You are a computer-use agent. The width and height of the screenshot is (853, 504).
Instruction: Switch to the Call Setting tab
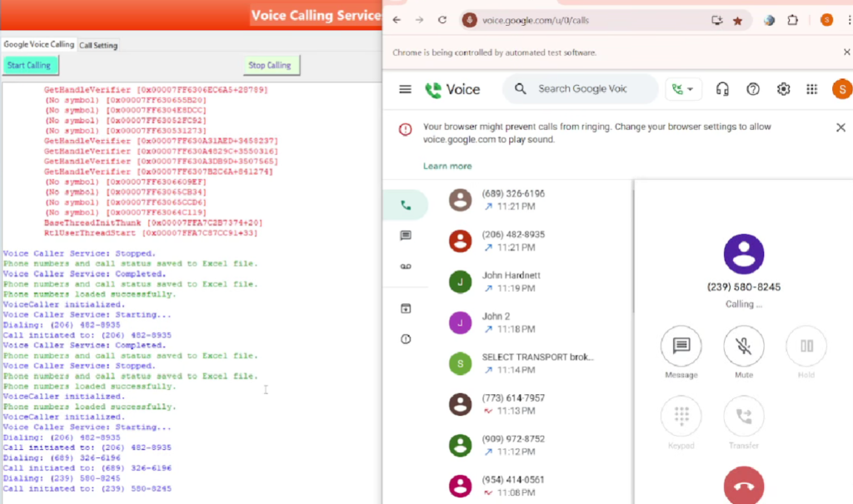(98, 45)
